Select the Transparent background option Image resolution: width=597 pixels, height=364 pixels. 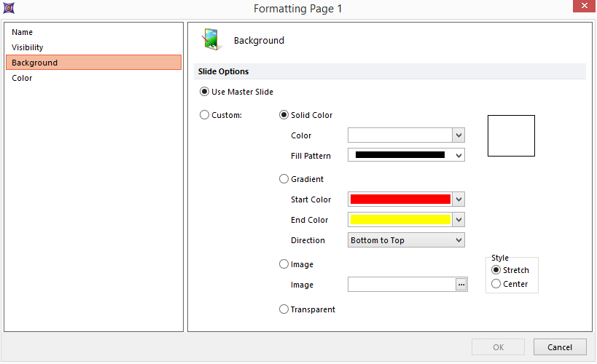click(284, 309)
